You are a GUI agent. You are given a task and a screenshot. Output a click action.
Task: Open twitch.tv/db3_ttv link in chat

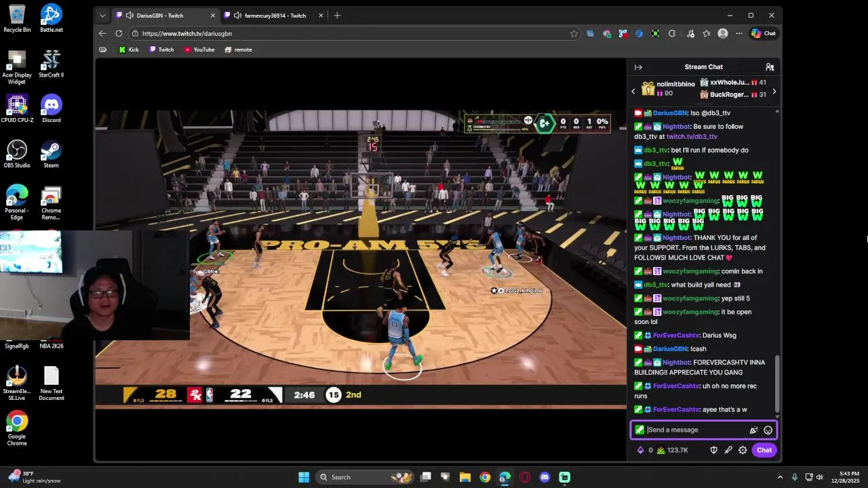click(692, 136)
